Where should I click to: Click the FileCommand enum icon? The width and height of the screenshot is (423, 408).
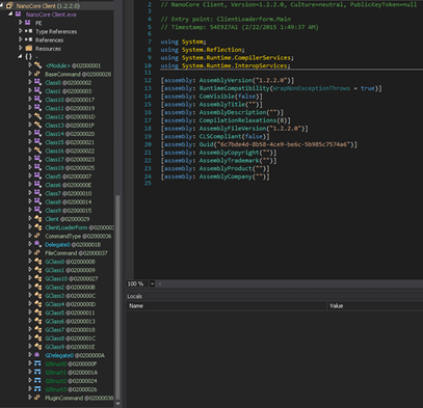coord(38,253)
